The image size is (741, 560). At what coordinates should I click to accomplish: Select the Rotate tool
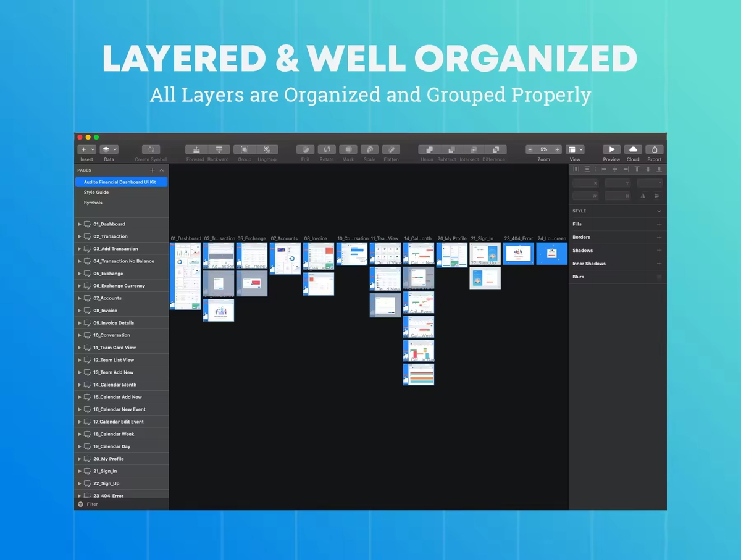point(327,149)
